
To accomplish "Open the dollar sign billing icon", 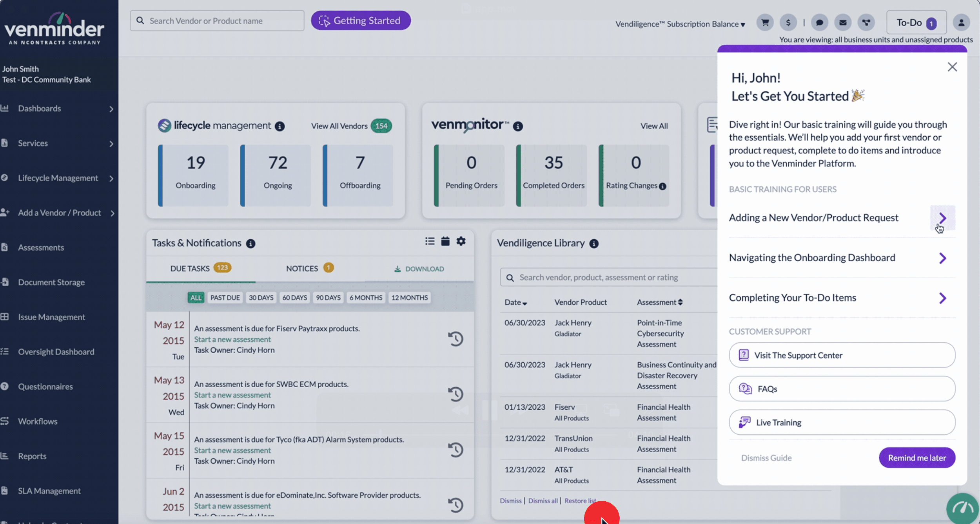I will (788, 23).
